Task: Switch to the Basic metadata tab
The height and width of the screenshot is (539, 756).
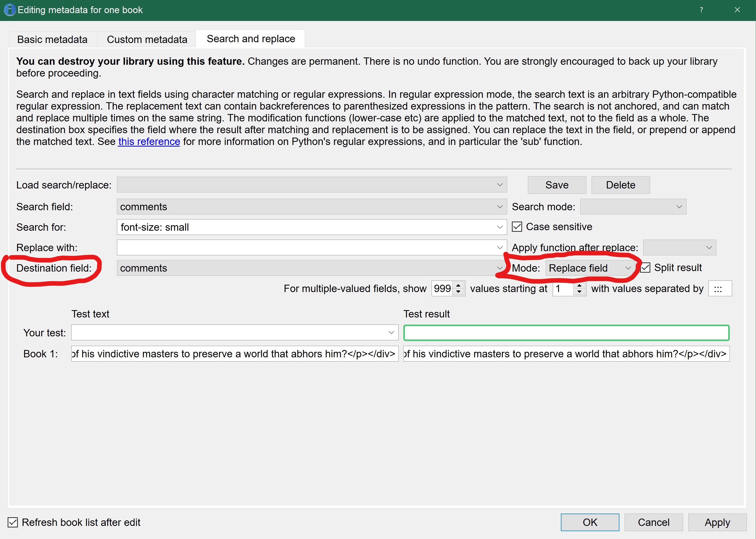Action: tap(52, 40)
